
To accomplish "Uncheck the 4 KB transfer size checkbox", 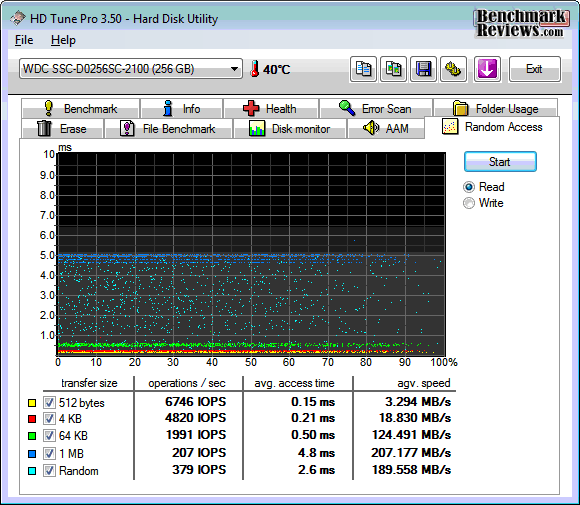I will [49, 418].
